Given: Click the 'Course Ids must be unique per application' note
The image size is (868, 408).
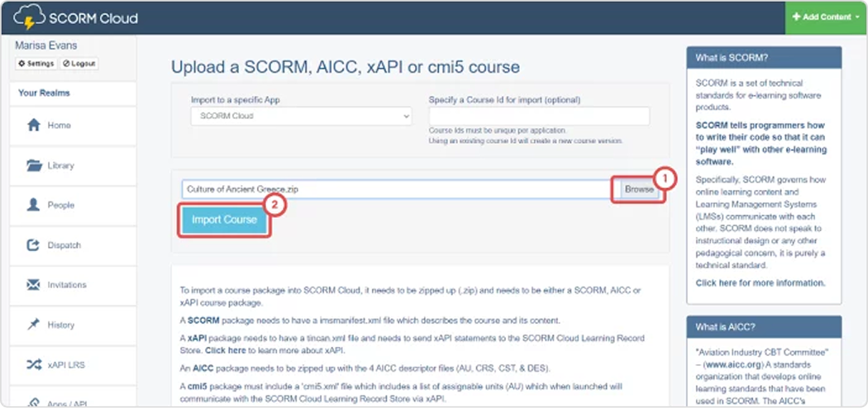Looking at the screenshot, I should point(498,131).
